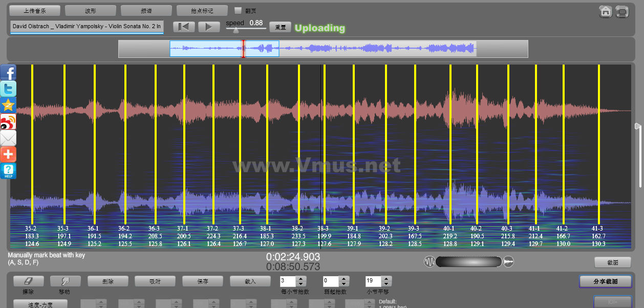Screen dimensions: 644x308
Task: Click the speed slider handle
Action: [235, 31]
